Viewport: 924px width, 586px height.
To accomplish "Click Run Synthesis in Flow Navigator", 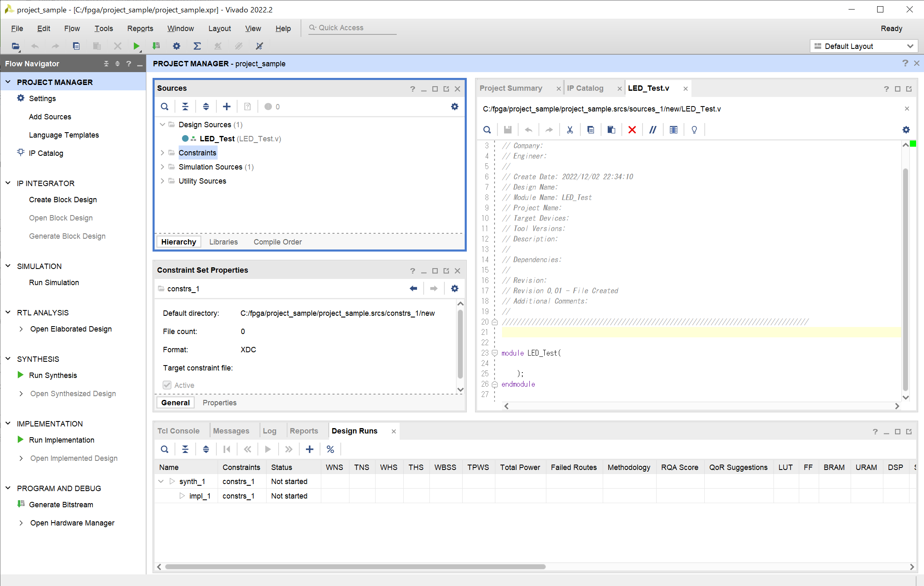I will (53, 375).
